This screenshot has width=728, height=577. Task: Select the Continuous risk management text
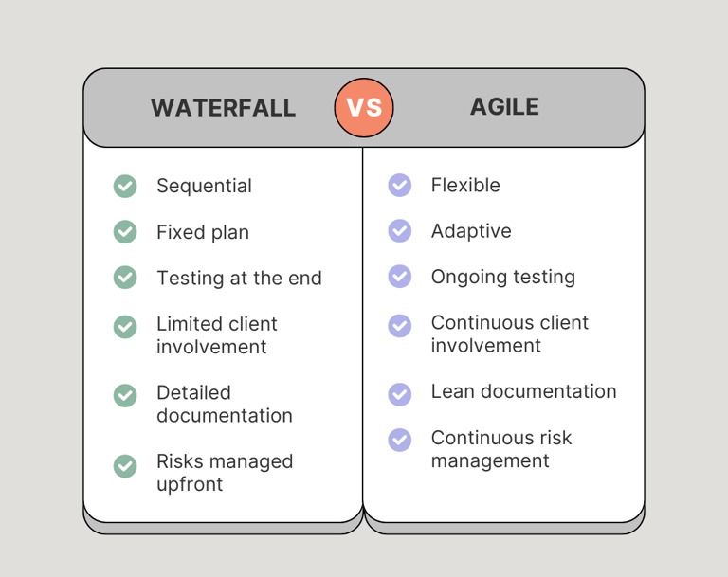point(501,449)
